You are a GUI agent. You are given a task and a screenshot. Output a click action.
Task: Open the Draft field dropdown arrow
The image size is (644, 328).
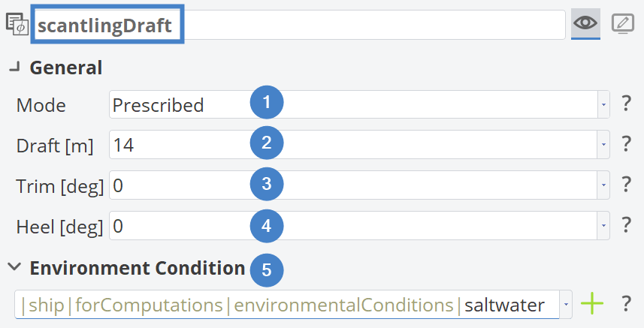coord(603,145)
